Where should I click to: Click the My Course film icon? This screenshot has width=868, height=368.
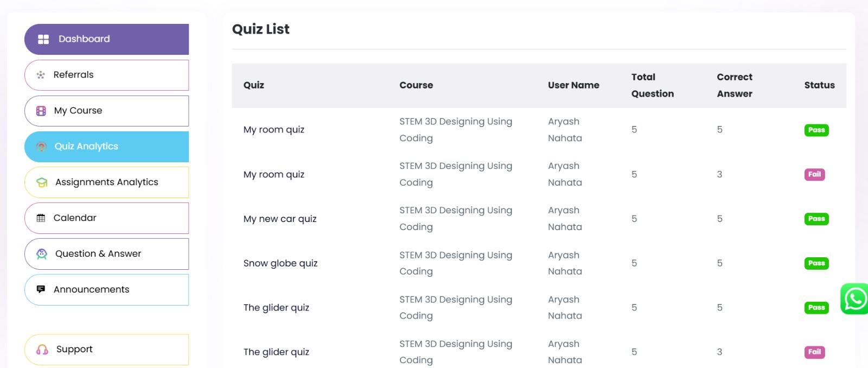41,111
